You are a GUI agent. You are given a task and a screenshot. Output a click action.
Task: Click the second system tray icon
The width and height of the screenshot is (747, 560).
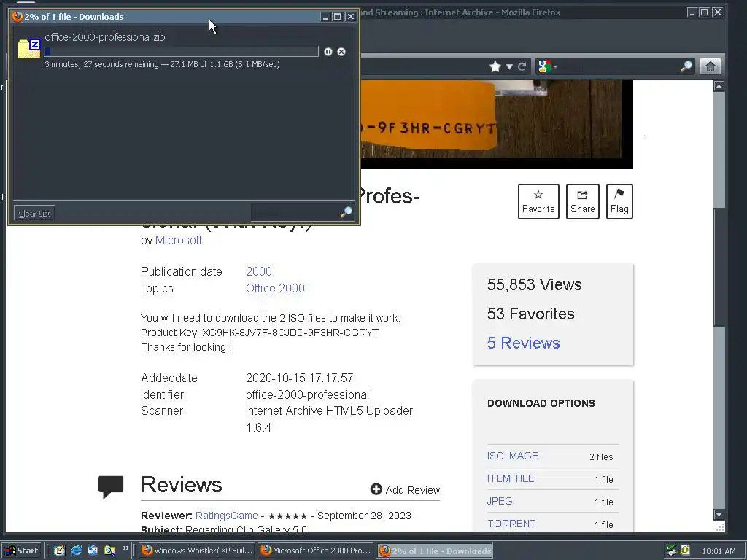point(684,550)
